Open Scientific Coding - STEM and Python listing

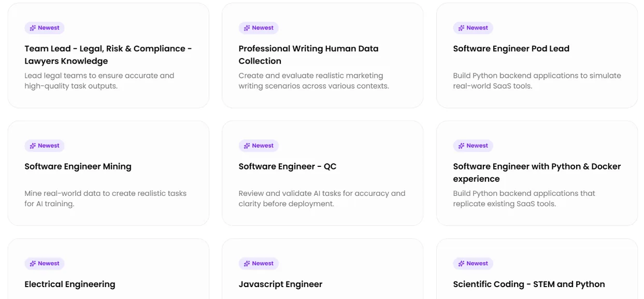point(529,284)
